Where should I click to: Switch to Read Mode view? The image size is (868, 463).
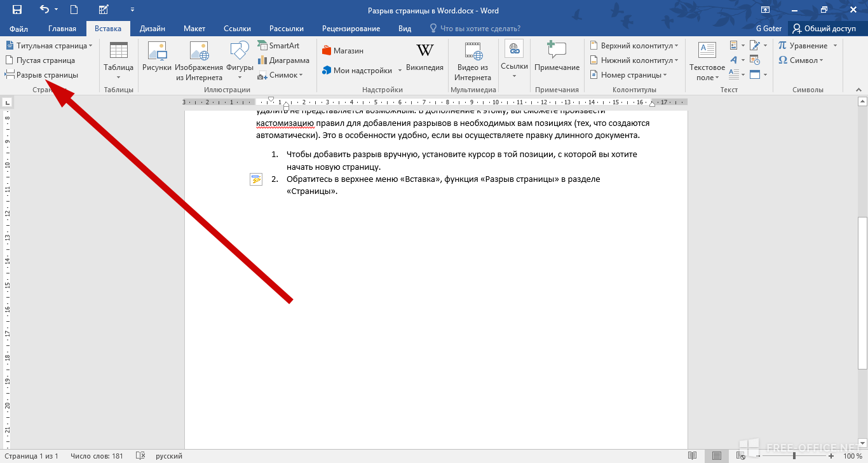pos(693,456)
